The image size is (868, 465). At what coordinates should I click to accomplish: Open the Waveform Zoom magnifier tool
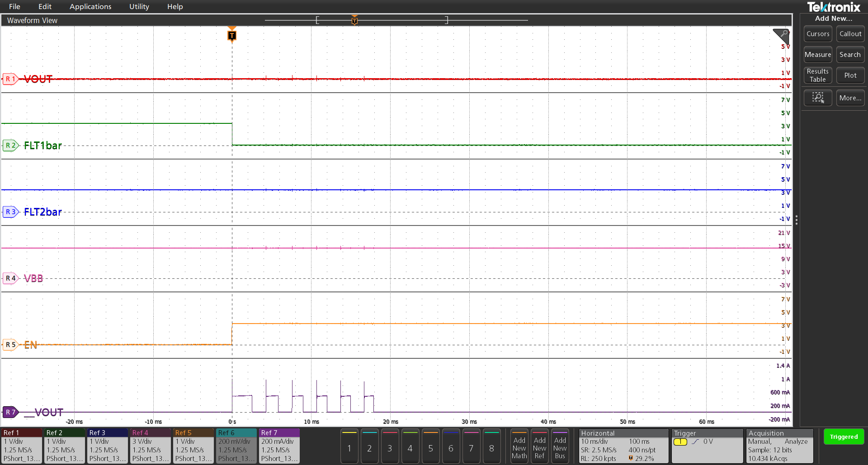pos(818,98)
